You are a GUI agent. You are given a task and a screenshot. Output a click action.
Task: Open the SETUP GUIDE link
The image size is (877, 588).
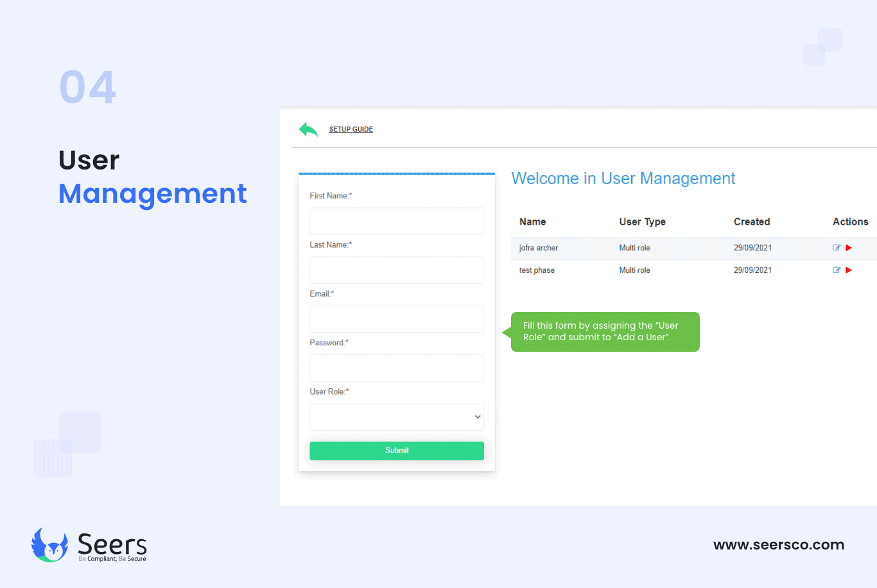coord(351,130)
